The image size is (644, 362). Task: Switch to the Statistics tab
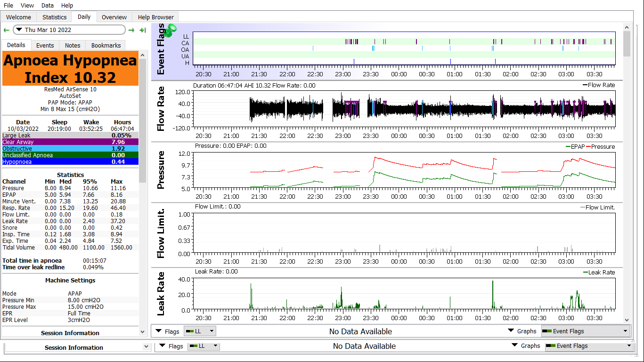(x=55, y=17)
